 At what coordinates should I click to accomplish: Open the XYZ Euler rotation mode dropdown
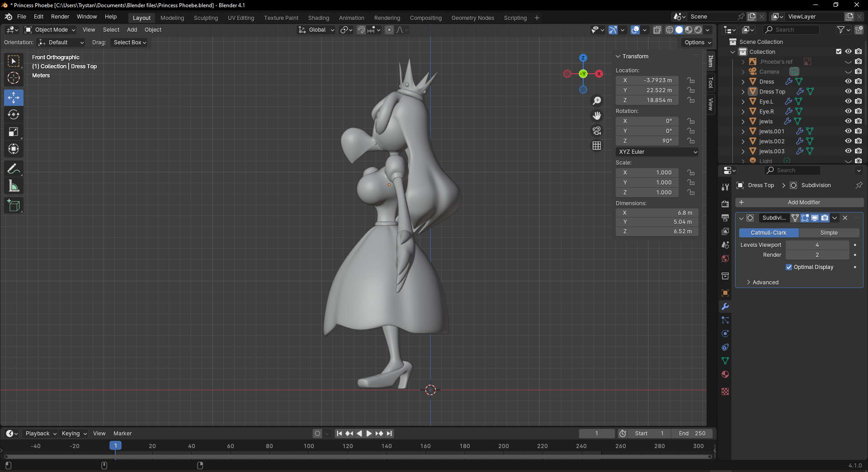(657, 152)
